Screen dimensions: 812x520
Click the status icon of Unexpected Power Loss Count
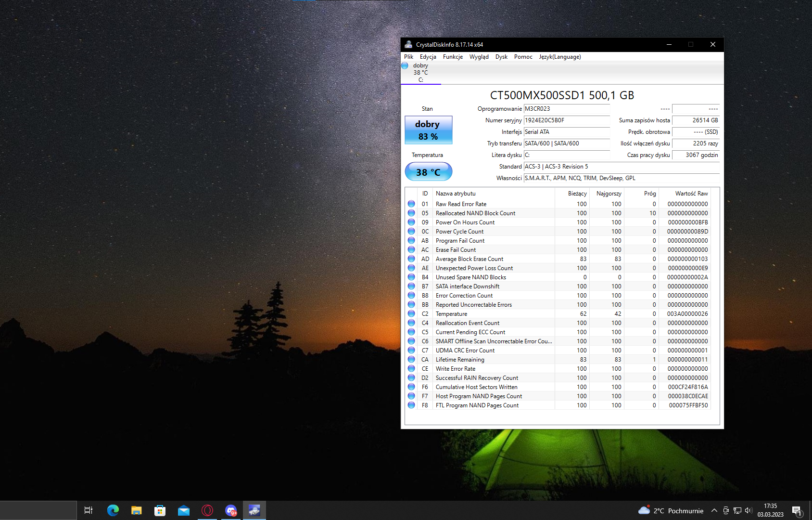411,268
